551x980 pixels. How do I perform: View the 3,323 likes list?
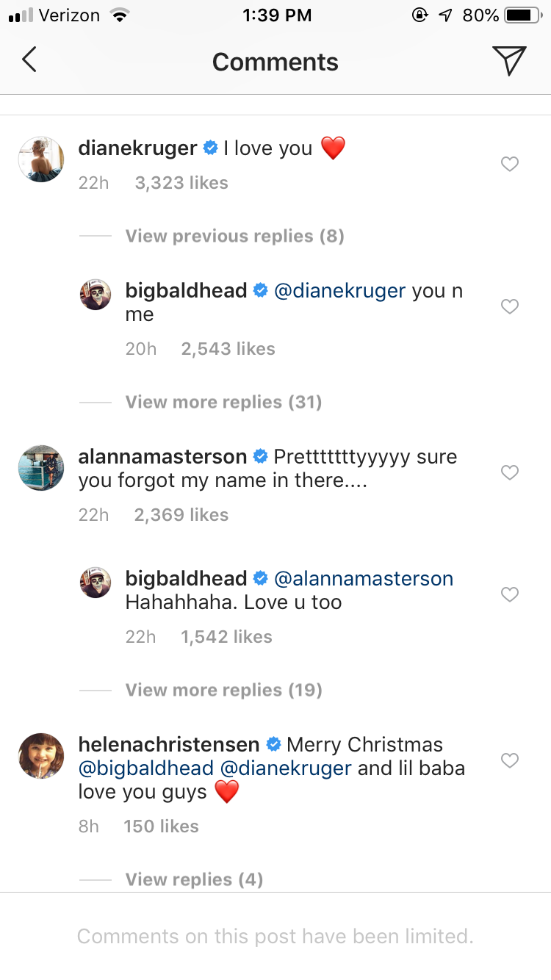181,183
